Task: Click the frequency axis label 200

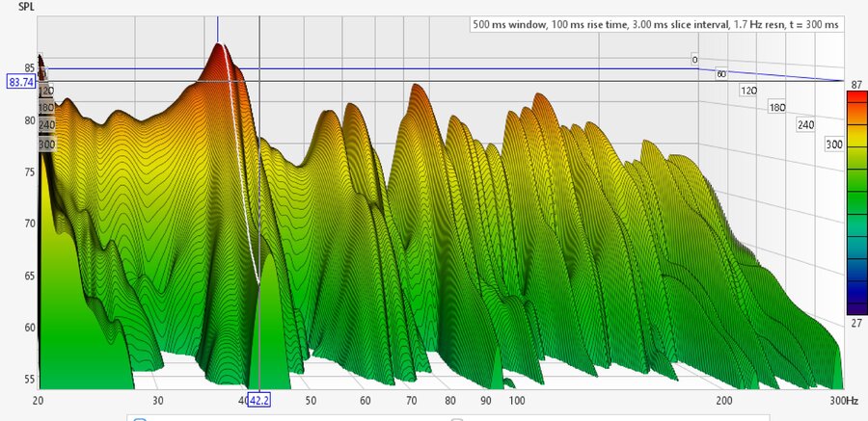Action: tap(724, 400)
